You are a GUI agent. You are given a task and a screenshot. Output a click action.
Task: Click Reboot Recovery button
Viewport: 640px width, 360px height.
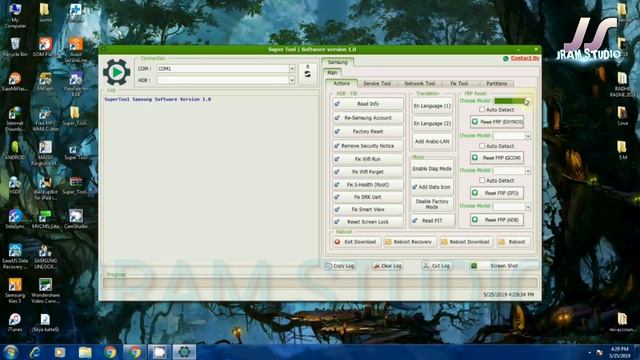(409, 242)
